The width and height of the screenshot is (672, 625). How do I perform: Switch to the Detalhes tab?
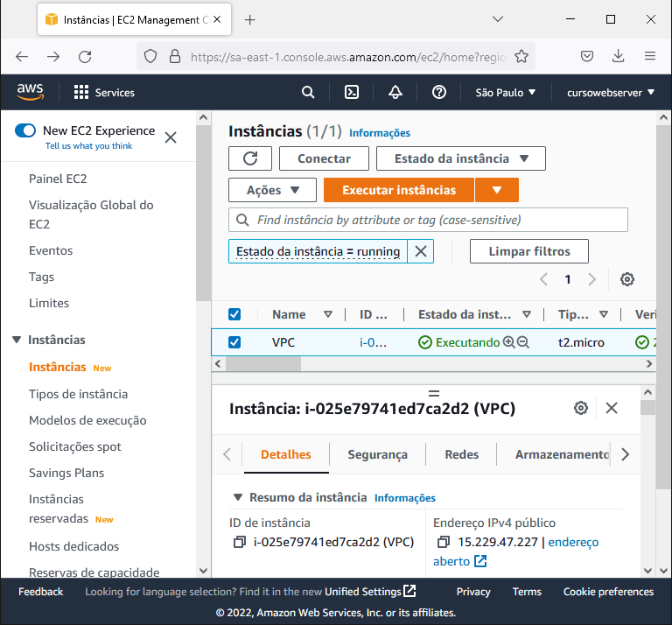point(286,454)
